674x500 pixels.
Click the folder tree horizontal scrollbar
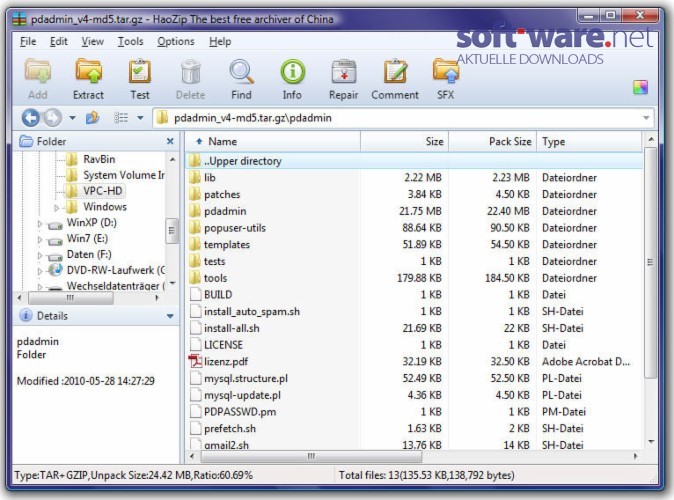coord(70,298)
